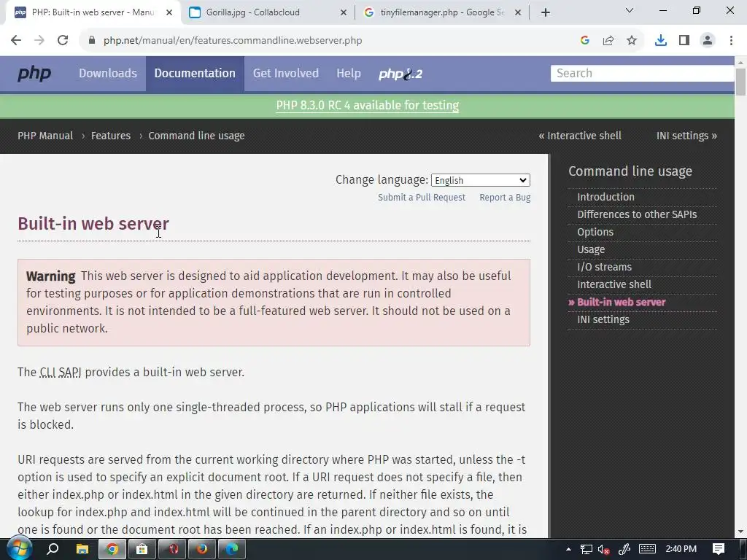Close the Gorilla.jpg Collabcloud tab
Screen dimensions: 747x560
point(344,13)
